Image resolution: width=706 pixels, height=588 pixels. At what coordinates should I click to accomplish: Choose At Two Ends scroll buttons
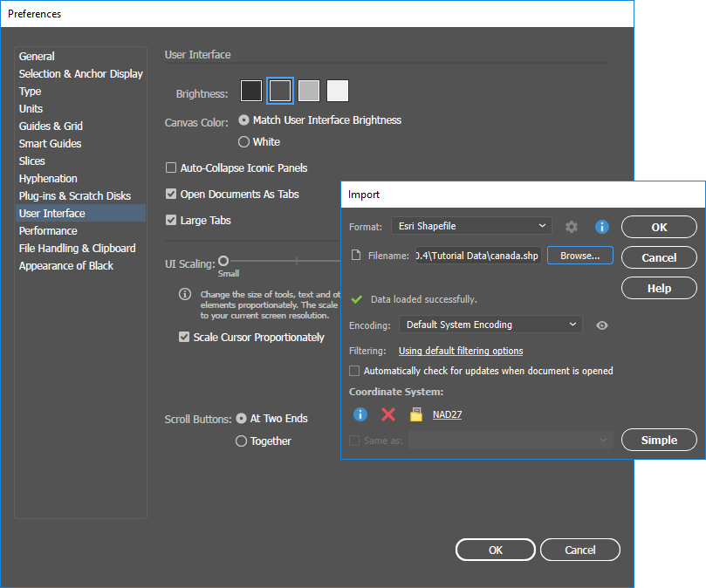pos(242,418)
